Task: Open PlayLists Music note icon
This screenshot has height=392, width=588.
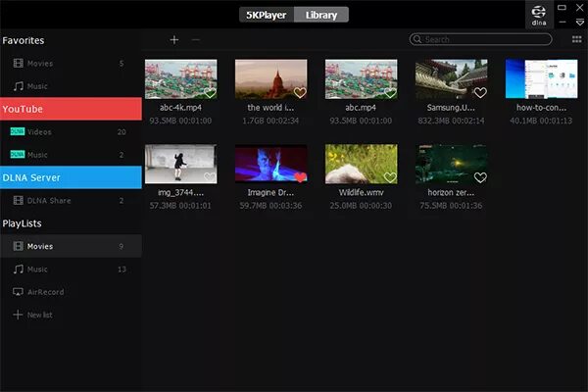Action: (x=18, y=269)
